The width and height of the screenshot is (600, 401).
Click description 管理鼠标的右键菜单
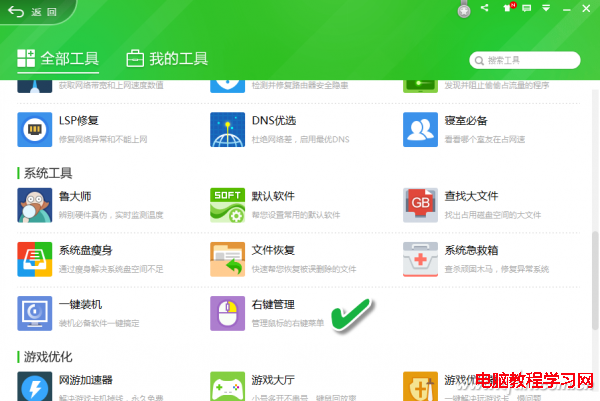[x=288, y=323]
